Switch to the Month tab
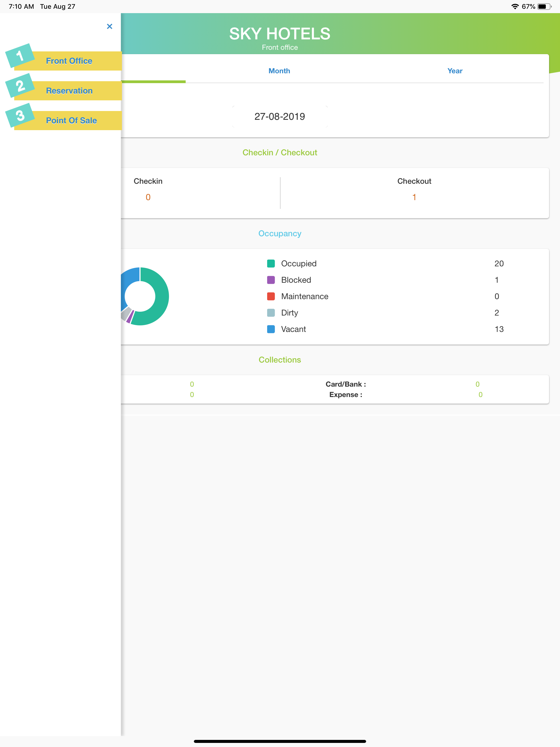Screen dimensions: 560x747 pos(279,71)
